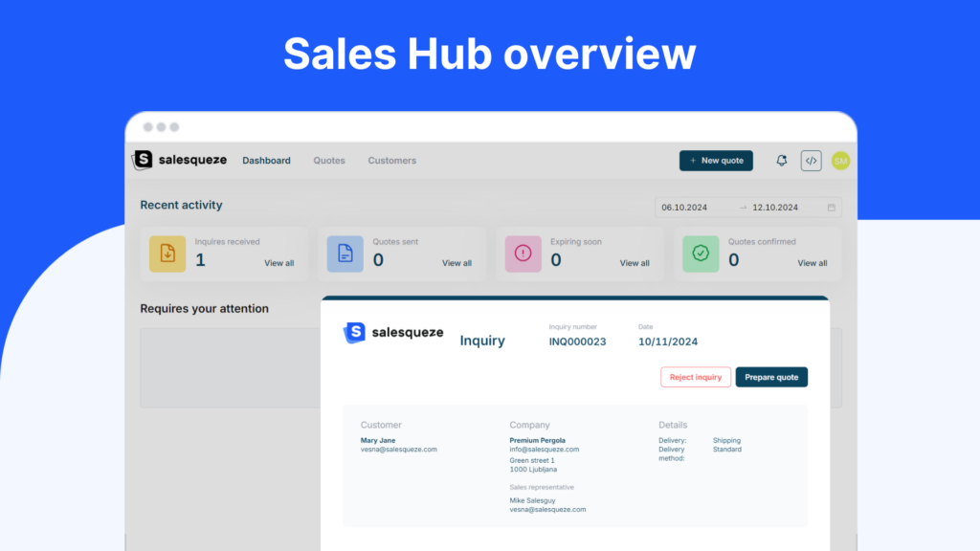Click the Inquiries received download icon

point(167,253)
